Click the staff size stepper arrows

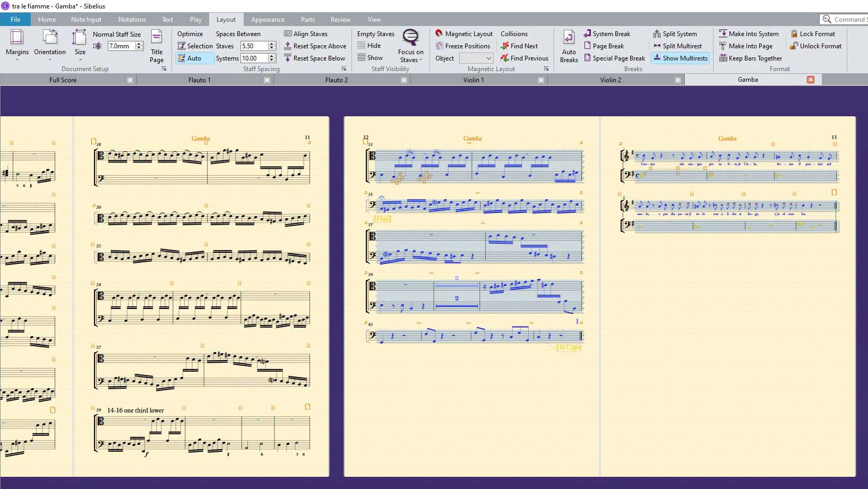(x=139, y=46)
